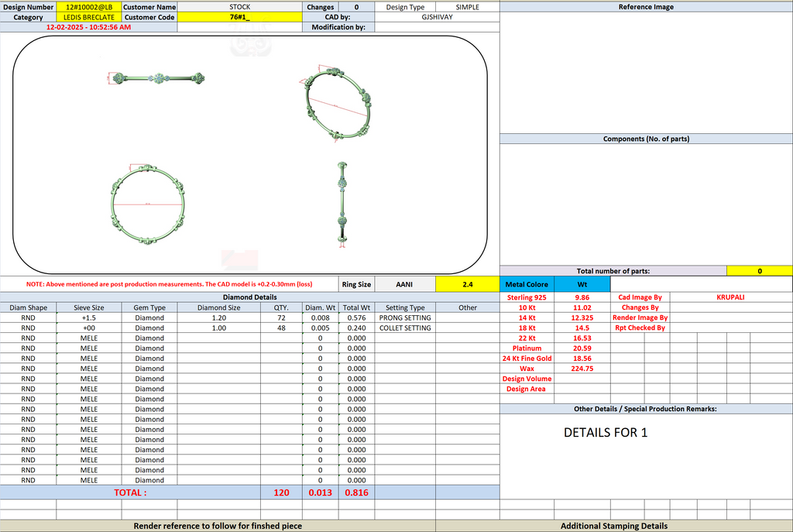Select the Setting Type column header
The image size is (793, 532).
pos(405,307)
